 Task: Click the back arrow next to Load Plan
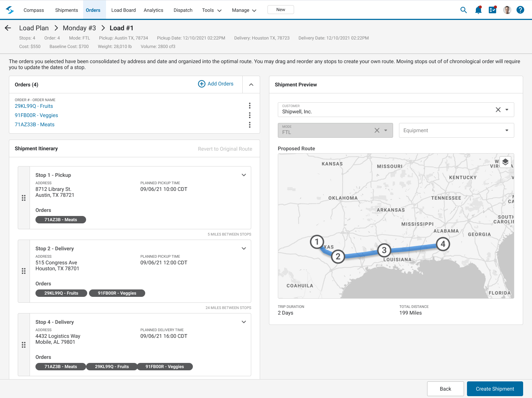point(8,28)
